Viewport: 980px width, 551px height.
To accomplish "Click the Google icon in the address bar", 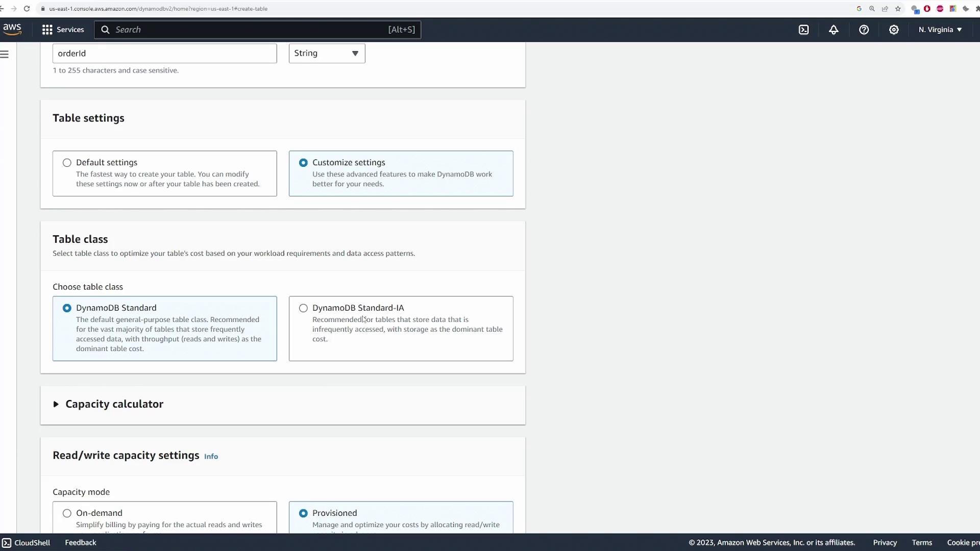I will [859, 9].
